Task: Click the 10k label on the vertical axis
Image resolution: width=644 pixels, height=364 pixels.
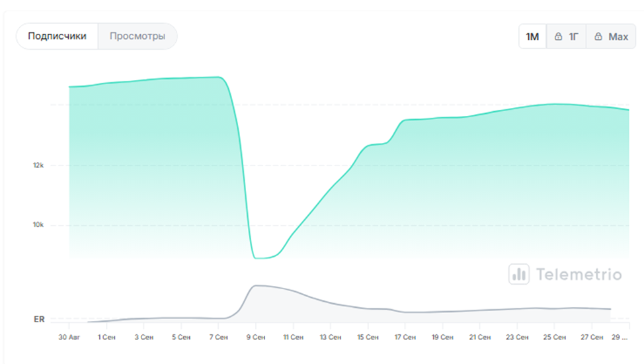Action: click(x=38, y=225)
